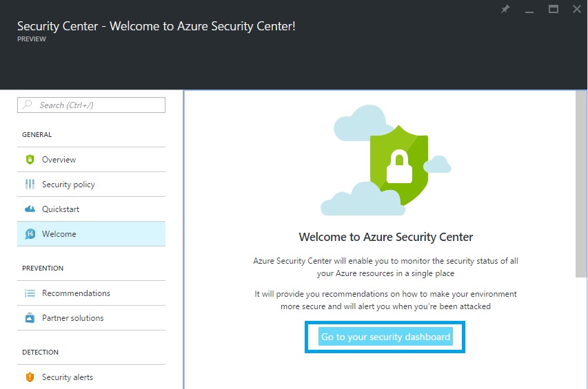Click the Recommendations list icon
The image size is (588, 389).
(x=30, y=293)
